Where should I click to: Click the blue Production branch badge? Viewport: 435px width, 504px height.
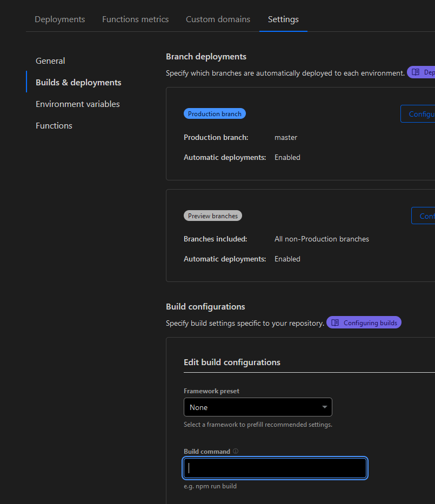[215, 114]
